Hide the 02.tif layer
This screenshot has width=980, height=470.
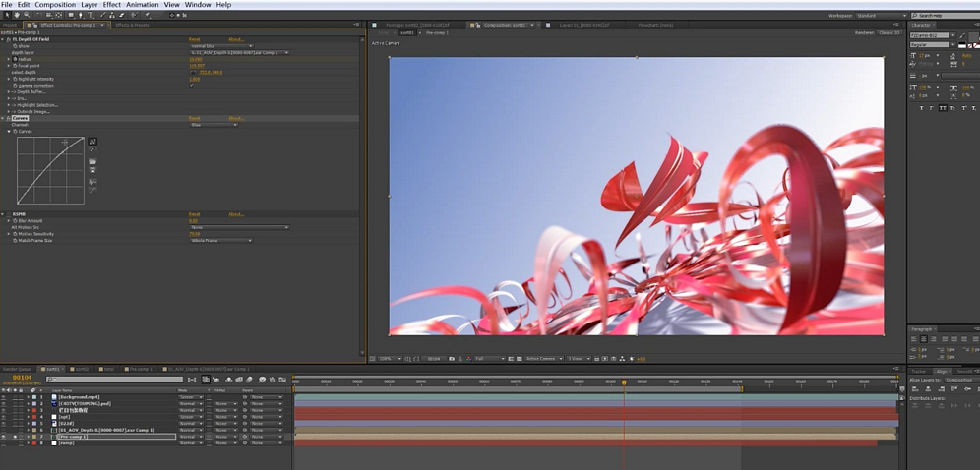(4, 423)
